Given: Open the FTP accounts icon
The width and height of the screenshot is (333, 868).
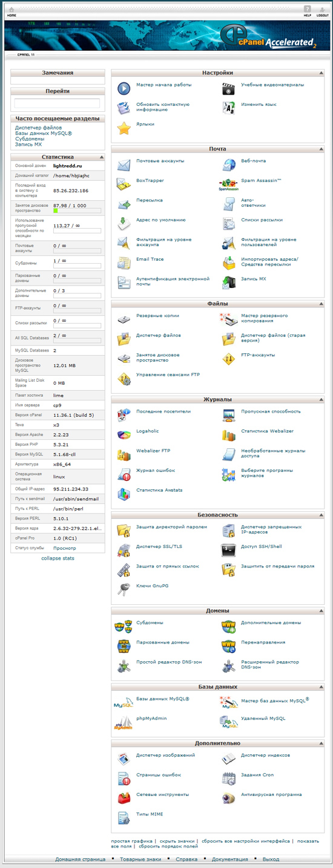Looking at the screenshot, I should pyautogui.click(x=228, y=358).
